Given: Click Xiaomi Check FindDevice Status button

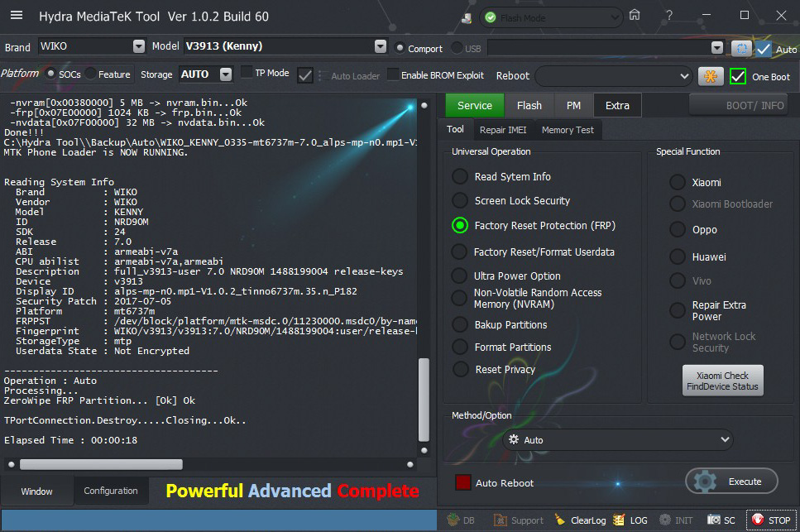Looking at the screenshot, I should [x=722, y=381].
